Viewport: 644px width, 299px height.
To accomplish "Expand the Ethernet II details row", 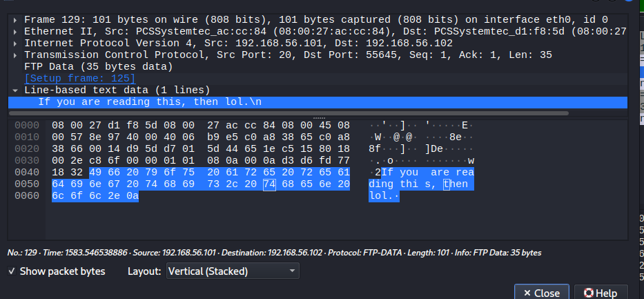I will coord(16,32).
